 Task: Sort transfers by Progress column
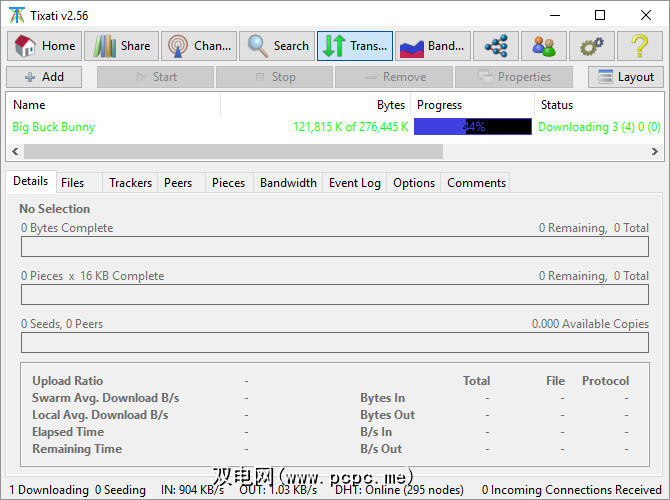click(472, 105)
